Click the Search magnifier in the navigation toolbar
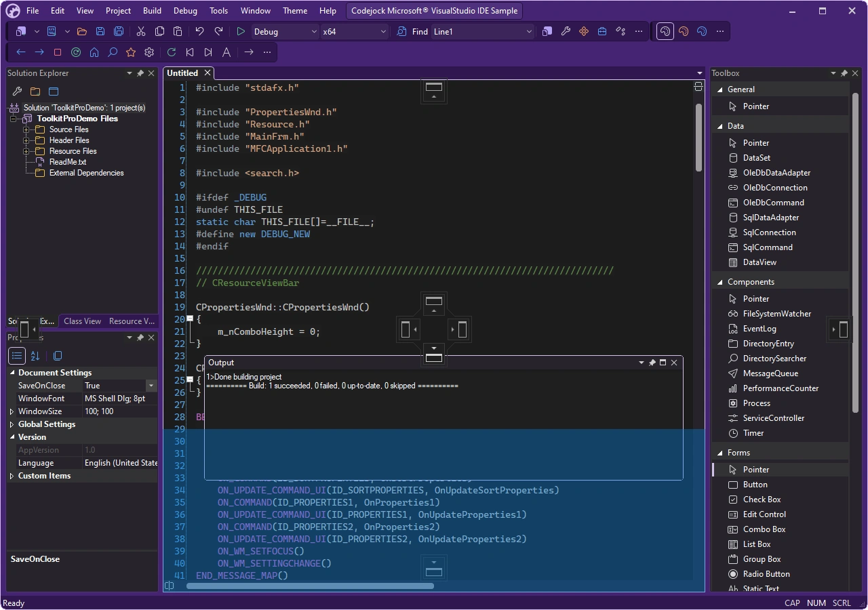The width and height of the screenshot is (868, 610). click(x=113, y=52)
